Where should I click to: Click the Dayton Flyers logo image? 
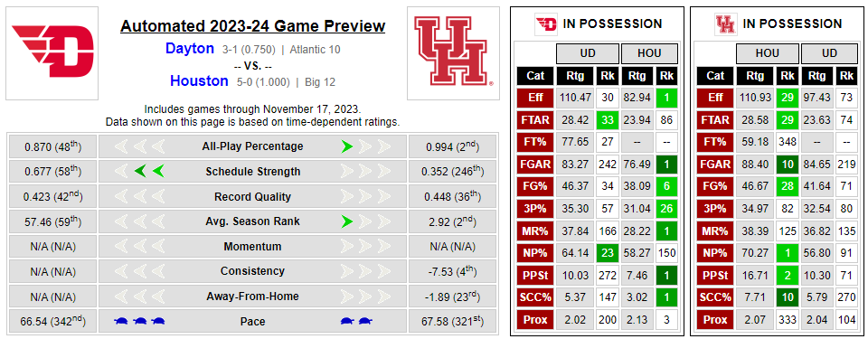(x=52, y=53)
